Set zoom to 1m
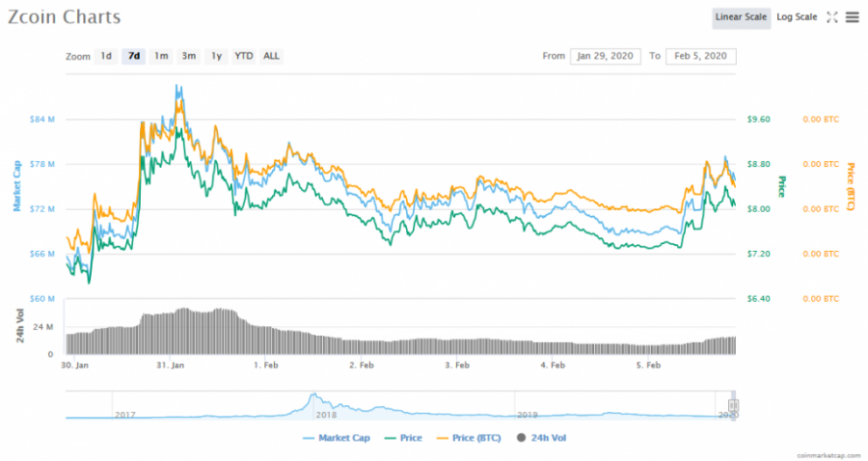 (x=161, y=56)
